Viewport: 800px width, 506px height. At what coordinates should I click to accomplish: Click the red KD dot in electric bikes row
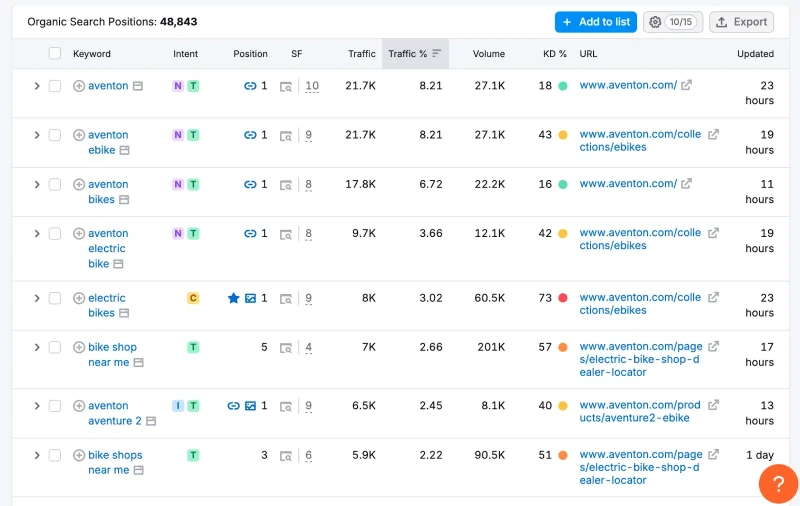[x=563, y=298]
